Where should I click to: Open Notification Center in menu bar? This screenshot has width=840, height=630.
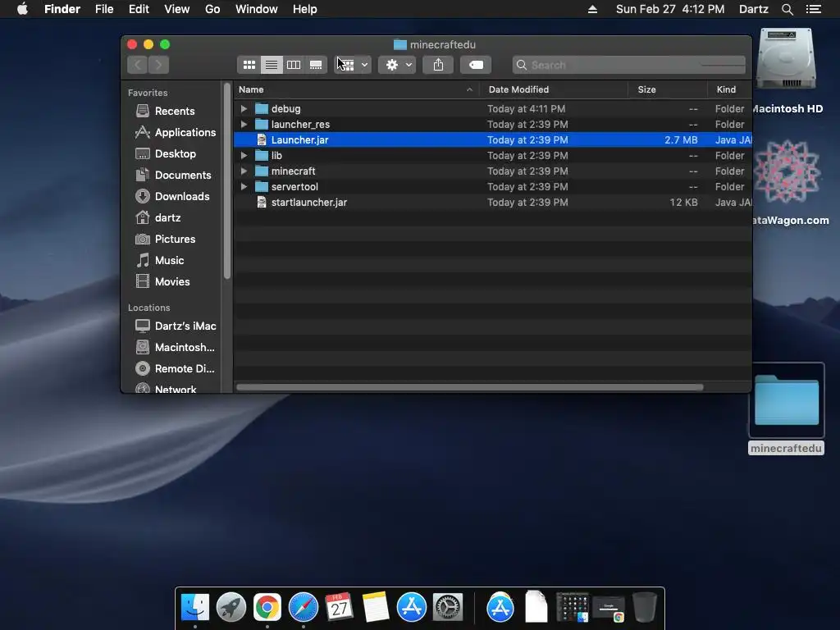(814, 9)
